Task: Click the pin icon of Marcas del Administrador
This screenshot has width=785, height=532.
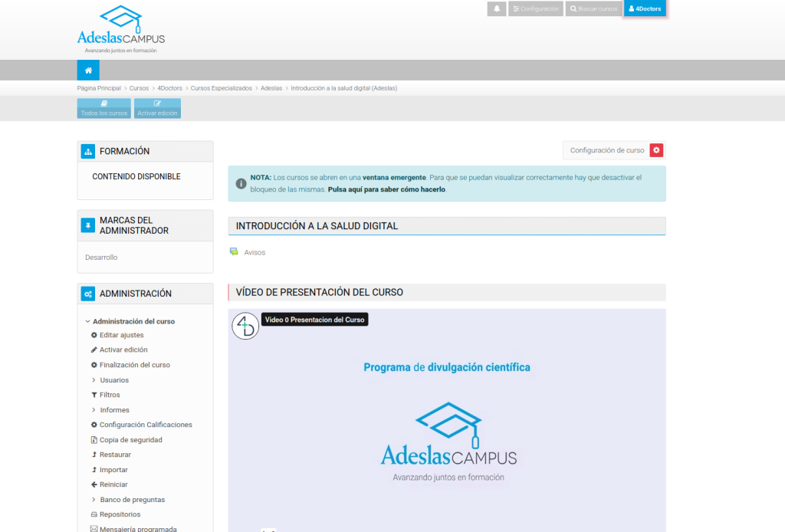Action: [x=88, y=225]
